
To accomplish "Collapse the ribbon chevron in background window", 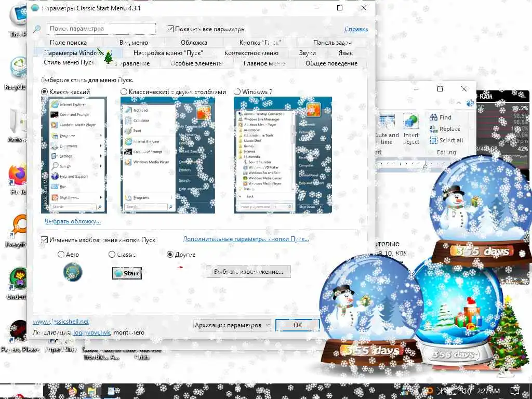I will click(x=458, y=103).
